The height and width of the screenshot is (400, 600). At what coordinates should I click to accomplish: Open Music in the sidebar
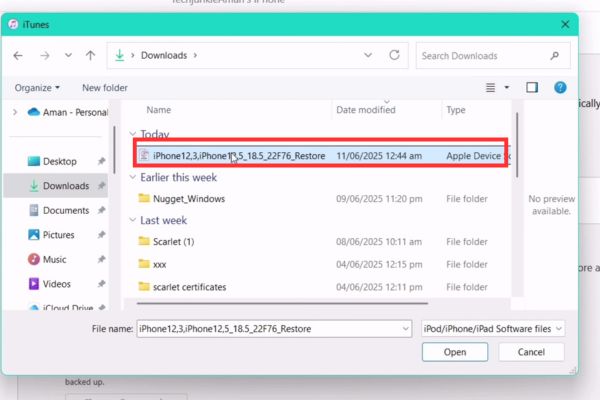pos(47,260)
